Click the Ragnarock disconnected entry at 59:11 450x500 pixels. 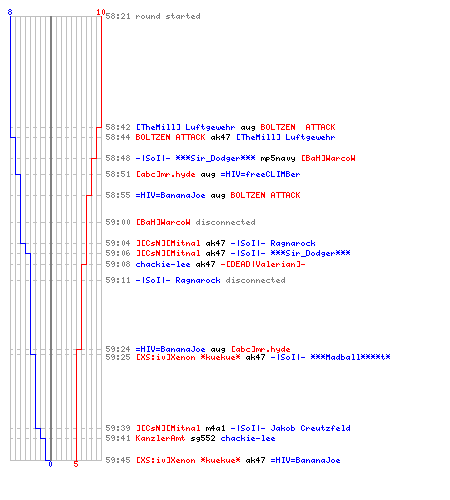[210, 280]
